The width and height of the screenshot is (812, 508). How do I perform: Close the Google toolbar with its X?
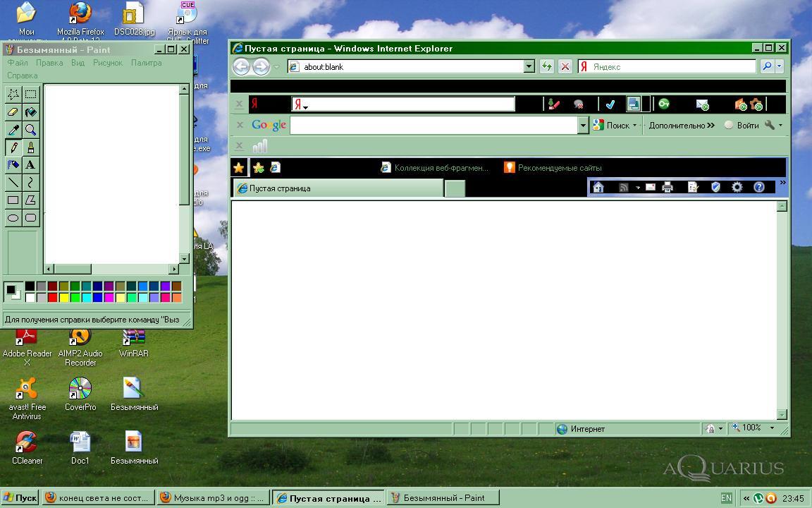pyautogui.click(x=240, y=125)
